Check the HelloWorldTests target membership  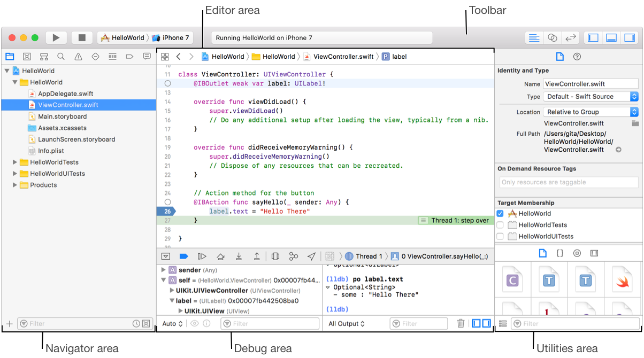click(x=500, y=225)
